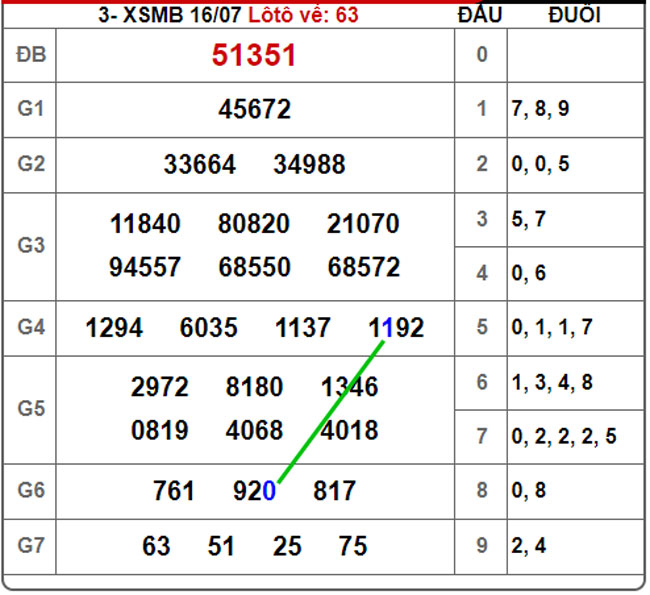Click G2 number 33664
This screenshot has width=650, height=595.
tap(200, 163)
